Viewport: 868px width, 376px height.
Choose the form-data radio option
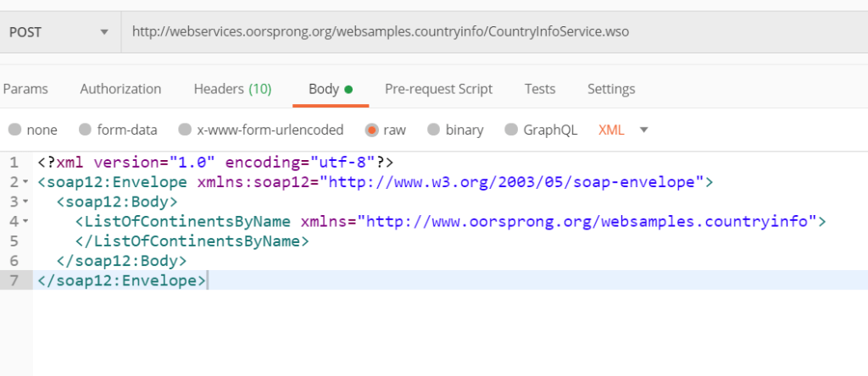coord(85,130)
